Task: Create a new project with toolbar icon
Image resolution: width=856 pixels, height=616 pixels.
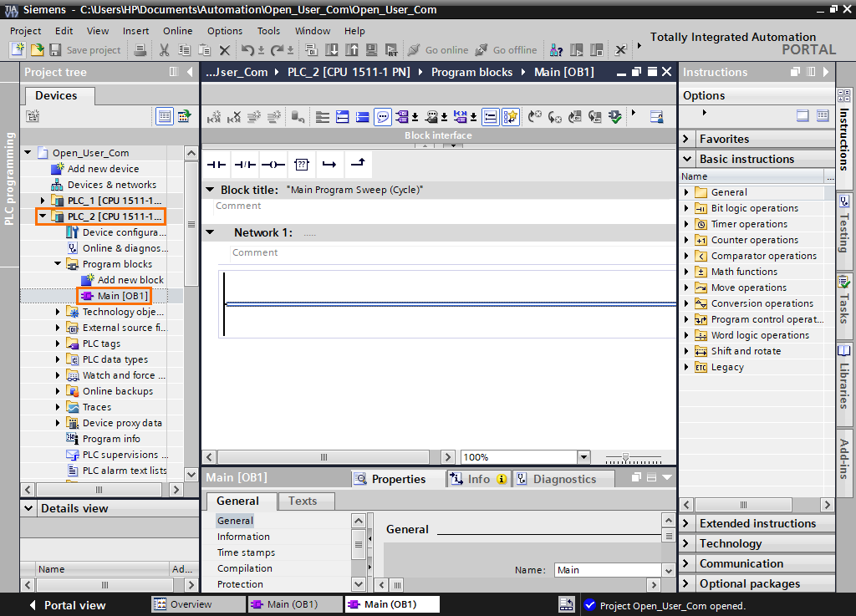Action: (x=18, y=49)
